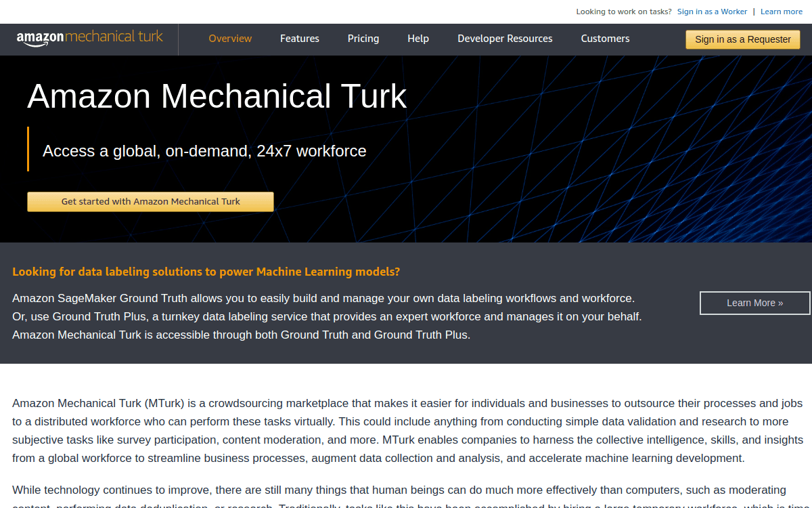This screenshot has height=508, width=812.
Task: Click the data labeling solutions heading
Action: coord(206,272)
